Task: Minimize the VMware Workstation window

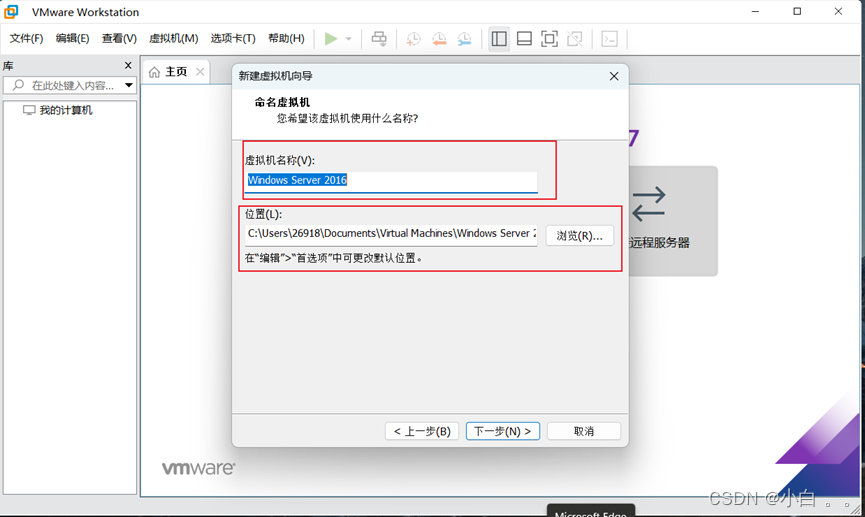Action: pos(755,12)
